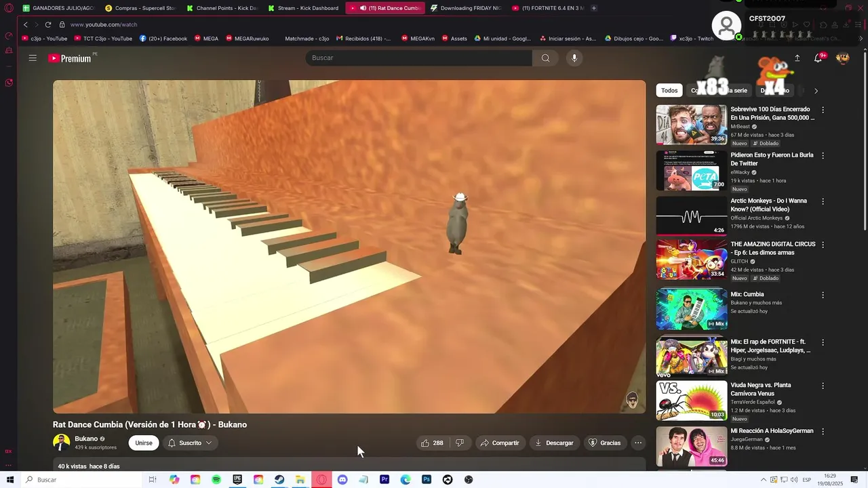Open options for Mix: Cumbia
This screenshot has width=868, height=488.
pos(823,296)
